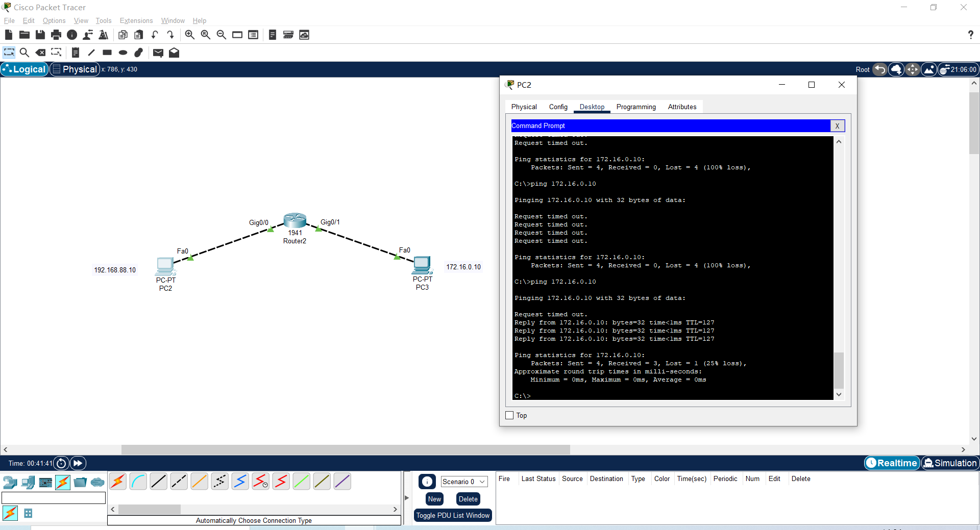Open a file with the folder icon
The height and width of the screenshot is (530, 980).
click(x=24, y=35)
